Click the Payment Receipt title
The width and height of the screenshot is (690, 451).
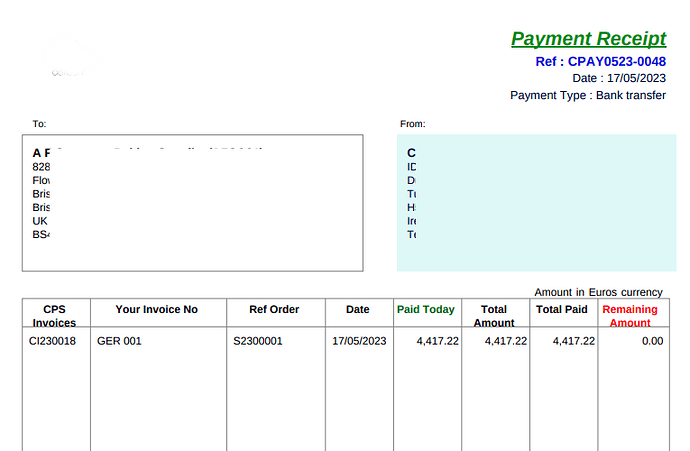click(x=588, y=39)
